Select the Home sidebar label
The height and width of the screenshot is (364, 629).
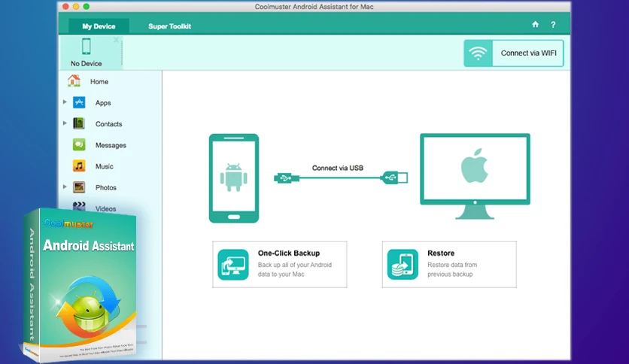pos(99,81)
